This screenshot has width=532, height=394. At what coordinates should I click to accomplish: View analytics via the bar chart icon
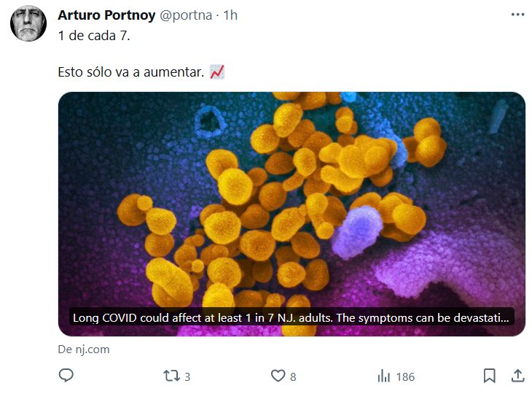383,376
